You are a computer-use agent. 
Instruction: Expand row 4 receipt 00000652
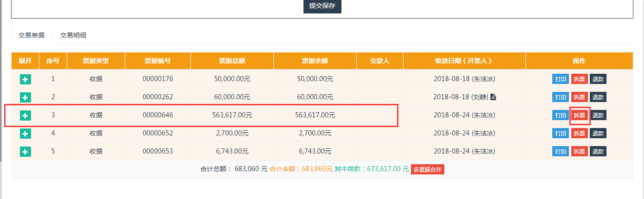pyautogui.click(x=25, y=134)
